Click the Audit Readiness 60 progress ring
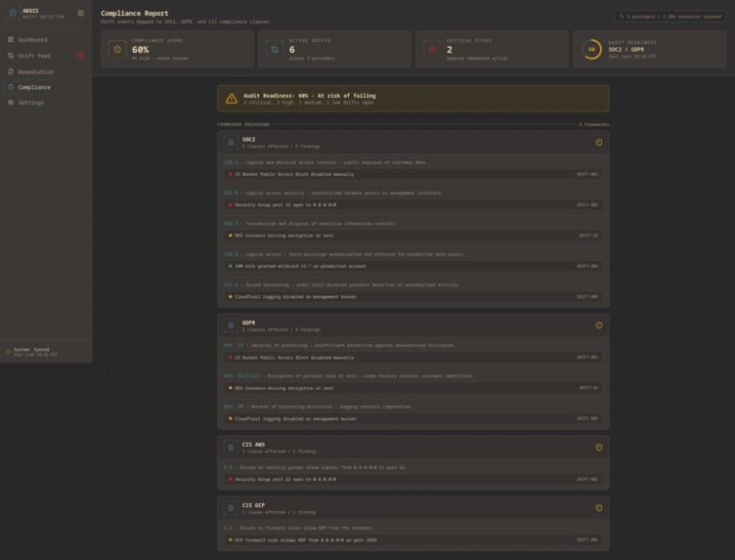The width and height of the screenshot is (735, 560). click(591, 49)
